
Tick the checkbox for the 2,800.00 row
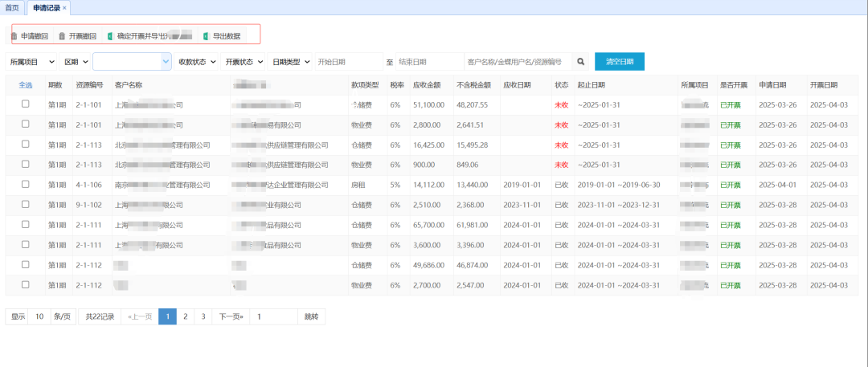pyautogui.click(x=25, y=124)
